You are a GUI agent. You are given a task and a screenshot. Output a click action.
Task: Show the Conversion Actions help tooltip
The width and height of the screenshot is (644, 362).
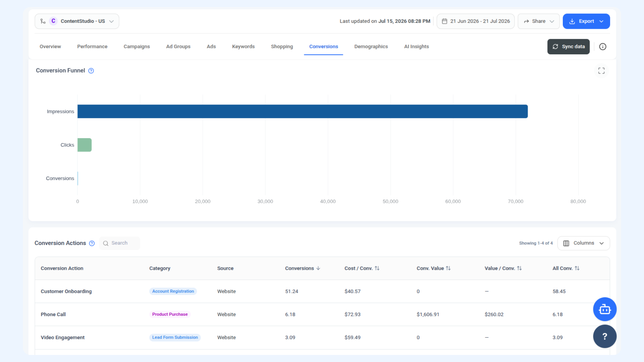(x=92, y=243)
